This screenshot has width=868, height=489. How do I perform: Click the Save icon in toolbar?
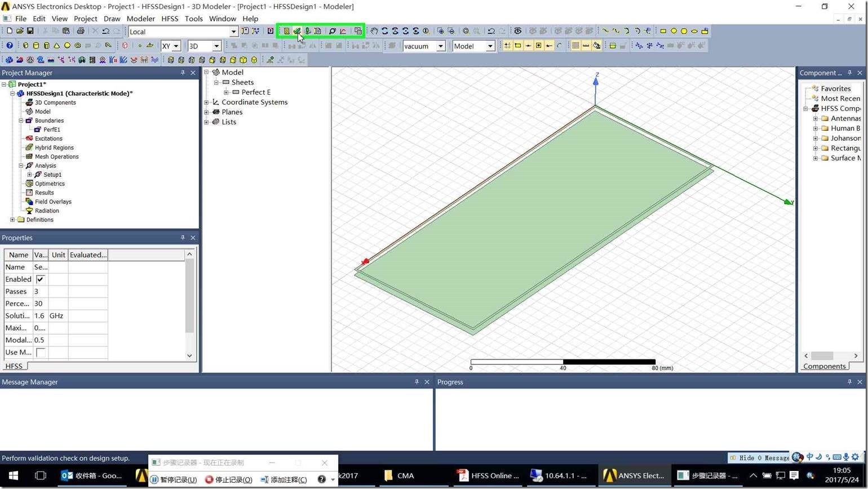30,31
